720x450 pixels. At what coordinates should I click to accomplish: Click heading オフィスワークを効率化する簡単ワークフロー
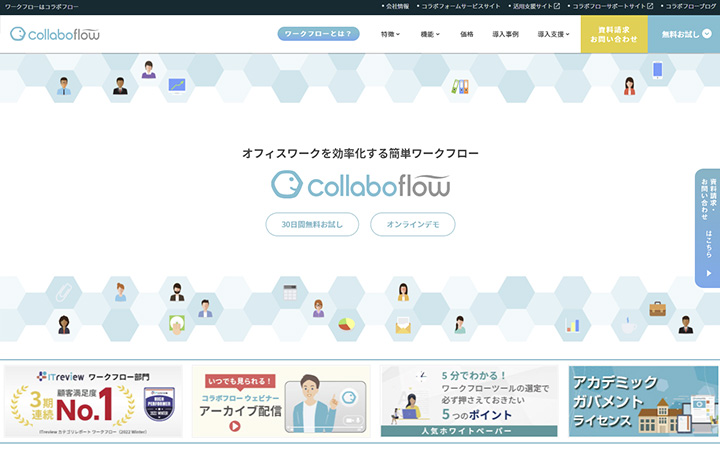coord(360,153)
